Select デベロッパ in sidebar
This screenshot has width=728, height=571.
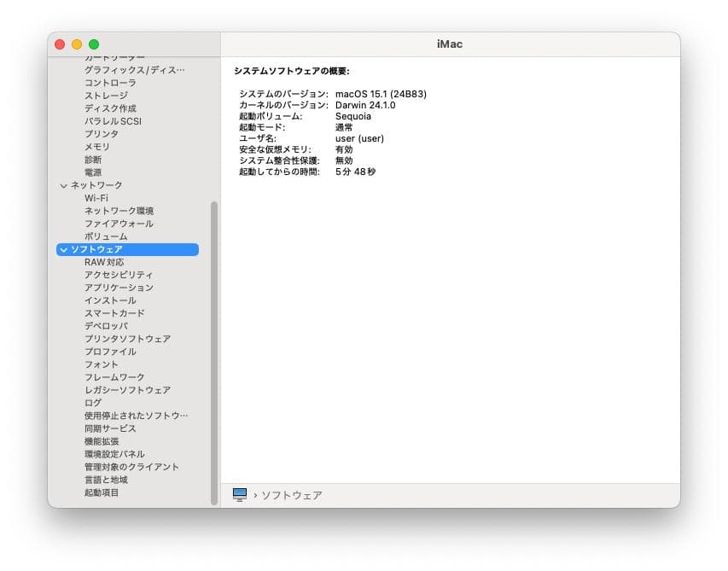pos(106,326)
